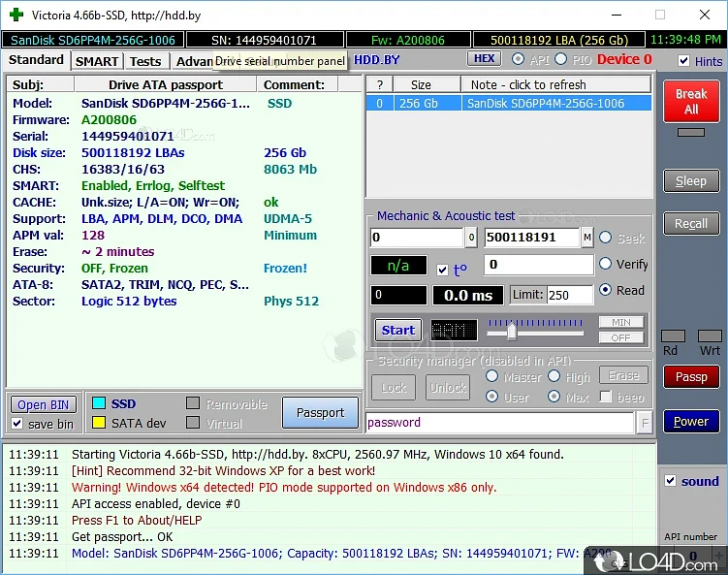Click the Sleep button

click(x=691, y=181)
